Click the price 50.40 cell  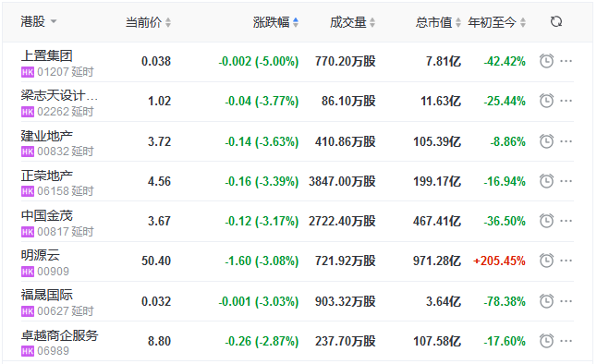156,261
